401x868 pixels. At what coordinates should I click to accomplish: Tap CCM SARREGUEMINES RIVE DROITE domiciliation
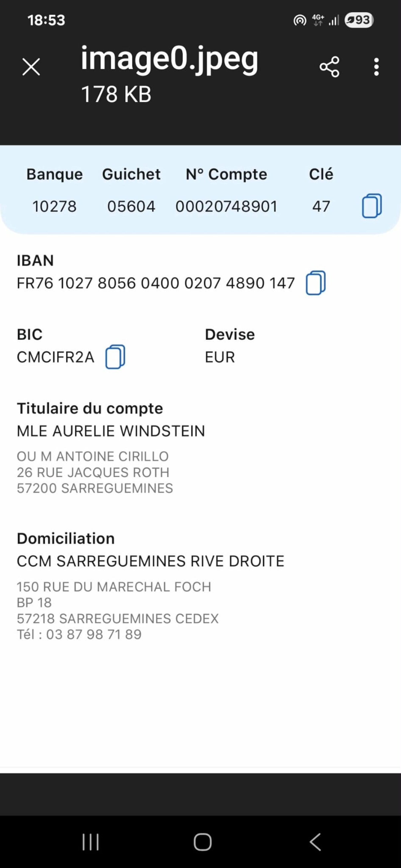coord(150,561)
